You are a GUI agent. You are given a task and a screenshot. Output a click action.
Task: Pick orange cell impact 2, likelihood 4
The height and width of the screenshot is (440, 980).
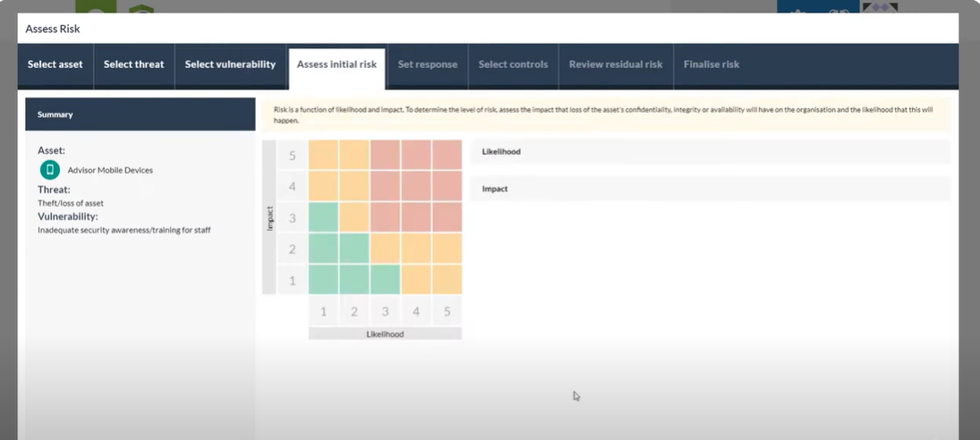click(416, 249)
